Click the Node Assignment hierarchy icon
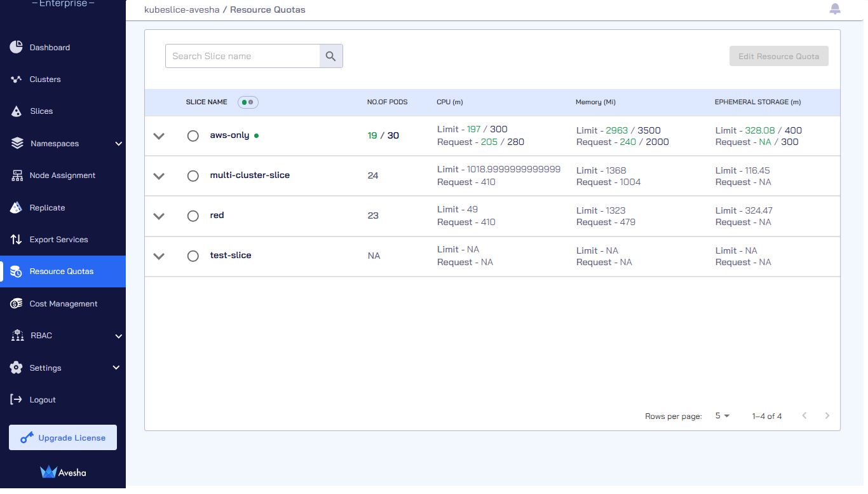The image size is (868, 494). [17, 175]
